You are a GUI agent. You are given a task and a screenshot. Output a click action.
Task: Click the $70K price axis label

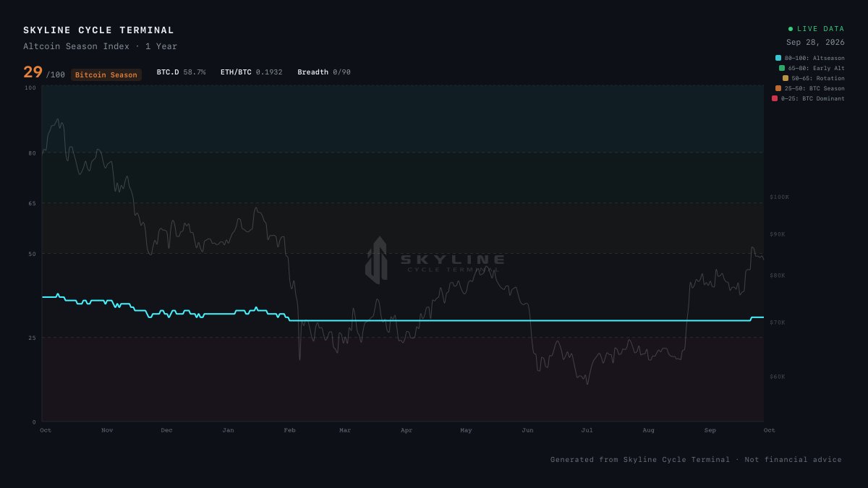778,322
